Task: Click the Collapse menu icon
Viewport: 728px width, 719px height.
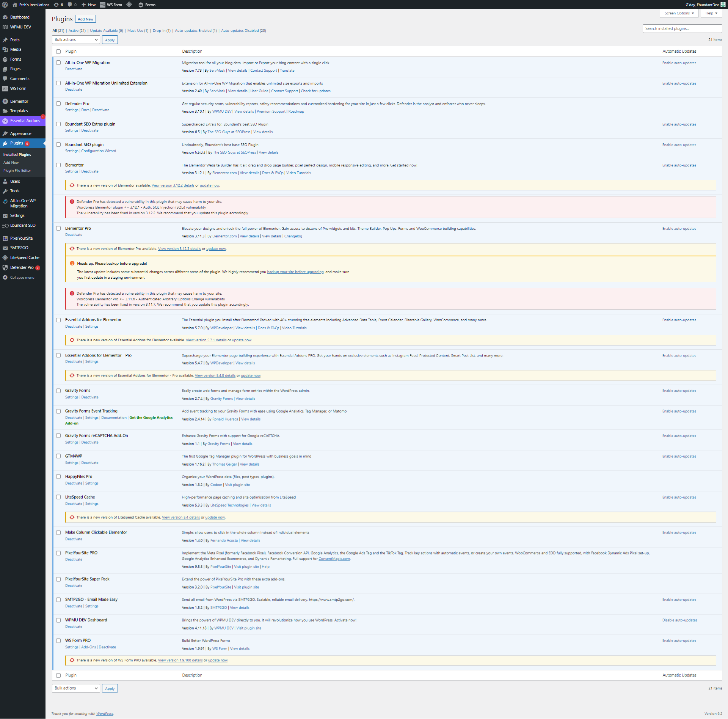Action: (x=5, y=278)
